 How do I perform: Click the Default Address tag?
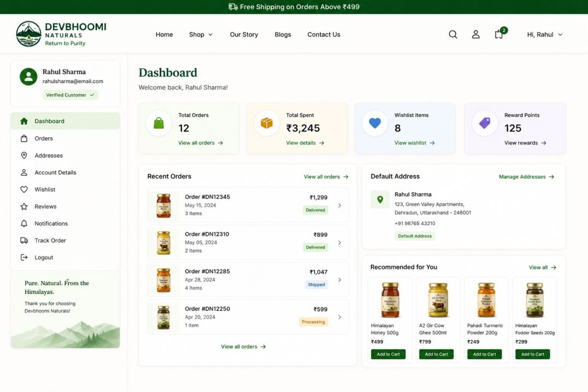(x=415, y=236)
